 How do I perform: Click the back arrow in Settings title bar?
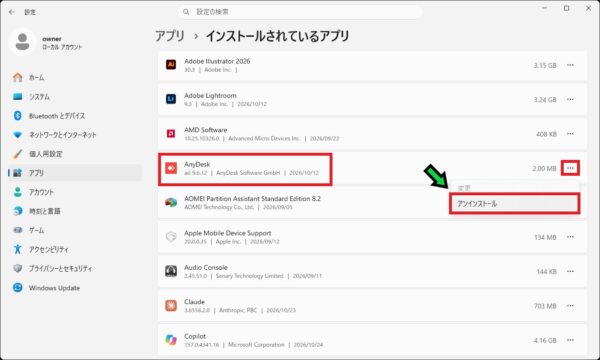click(12, 12)
